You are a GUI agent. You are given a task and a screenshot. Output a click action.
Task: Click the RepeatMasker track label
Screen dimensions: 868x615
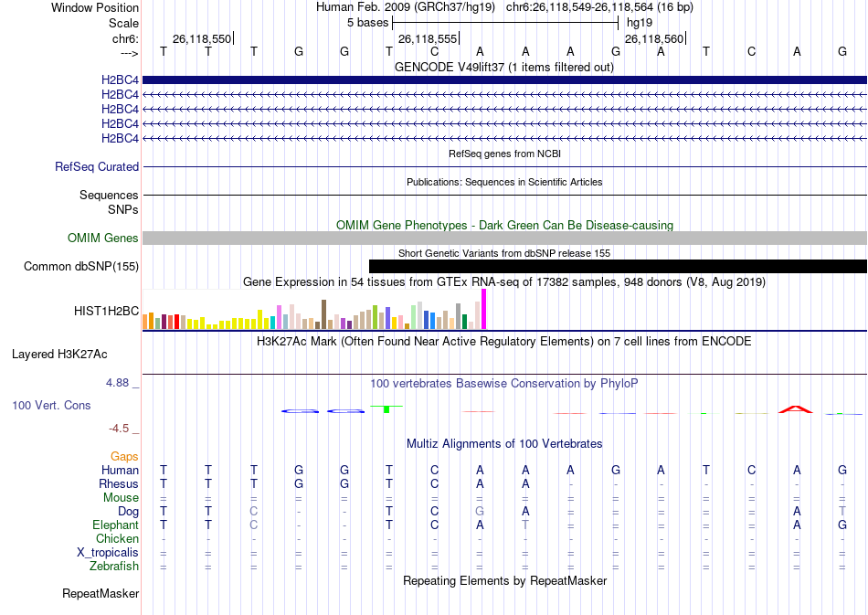click(x=101, y=593)
